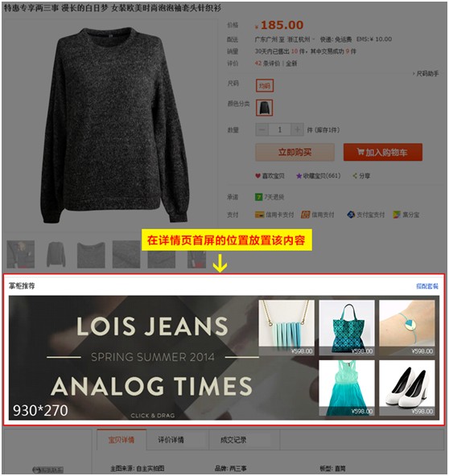Switch to the 成交记录 tab

pyautogui.click(x=233, y=440)
